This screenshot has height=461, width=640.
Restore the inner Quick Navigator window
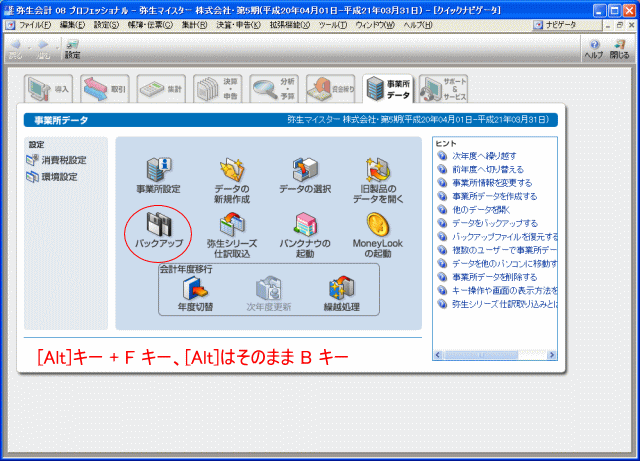coord(620,25)
